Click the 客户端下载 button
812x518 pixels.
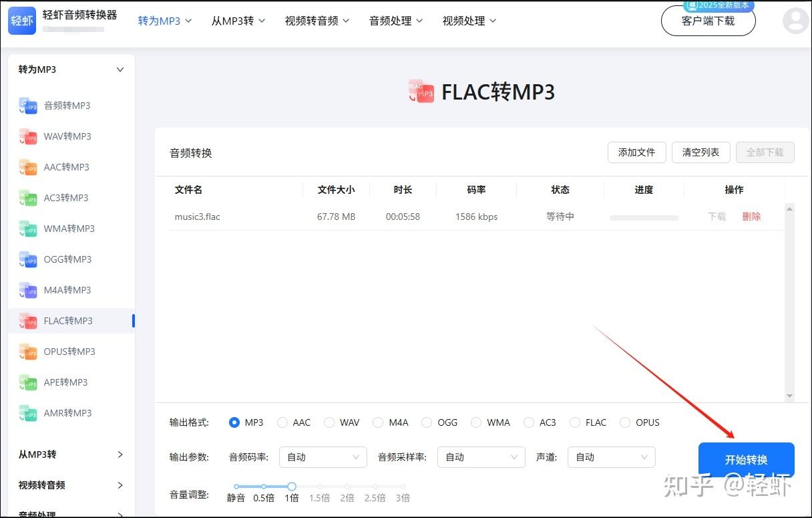[x=708, y=21]
